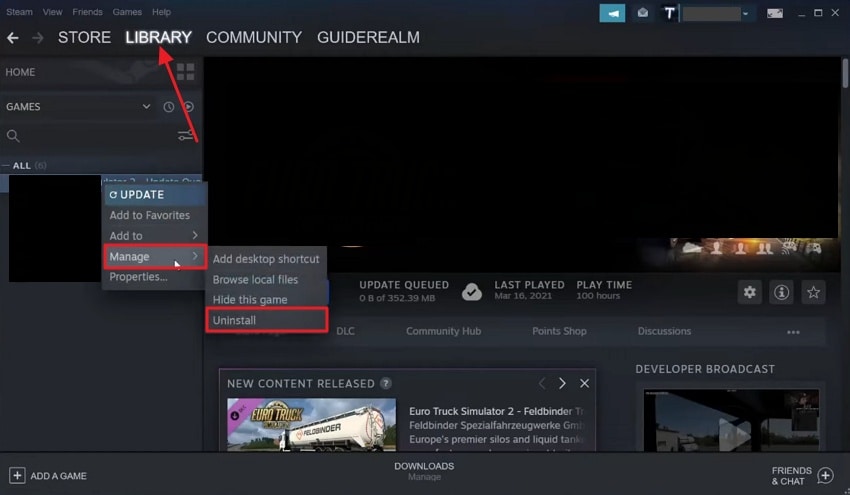The image size is (850, 495).
Task: Open the Points Shop tab
Action: click(x=559, y=331)
